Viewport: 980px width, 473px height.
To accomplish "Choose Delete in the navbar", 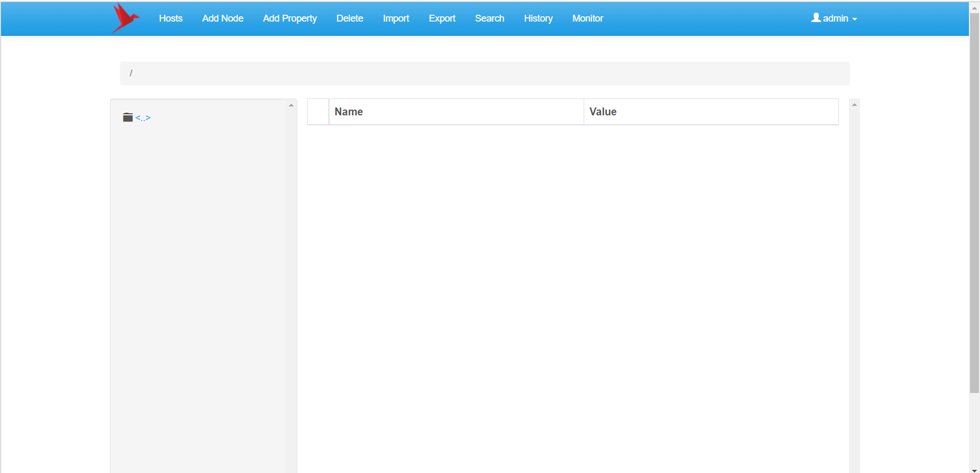I will 350,18.
